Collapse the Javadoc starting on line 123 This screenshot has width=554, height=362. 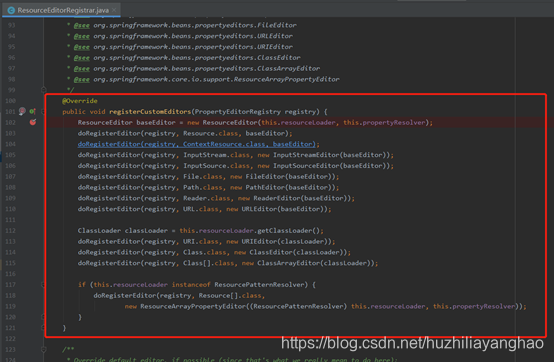[x=43, y=349]
